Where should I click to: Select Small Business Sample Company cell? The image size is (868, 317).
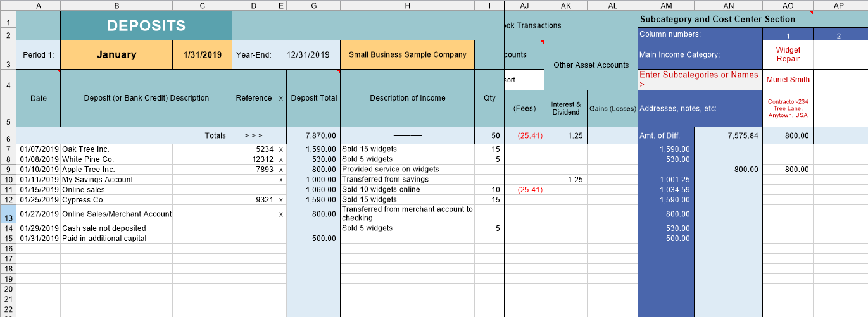pos(407,54)
